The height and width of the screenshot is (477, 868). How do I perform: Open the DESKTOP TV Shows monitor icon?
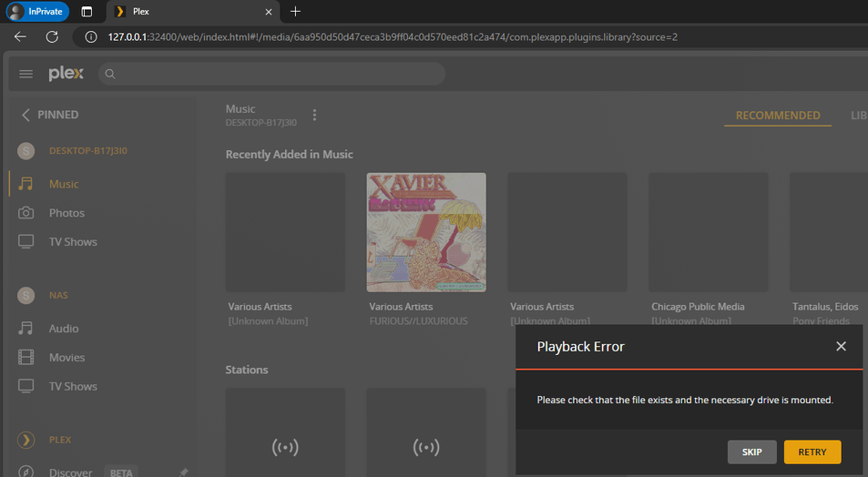click(x=26, y=242)
